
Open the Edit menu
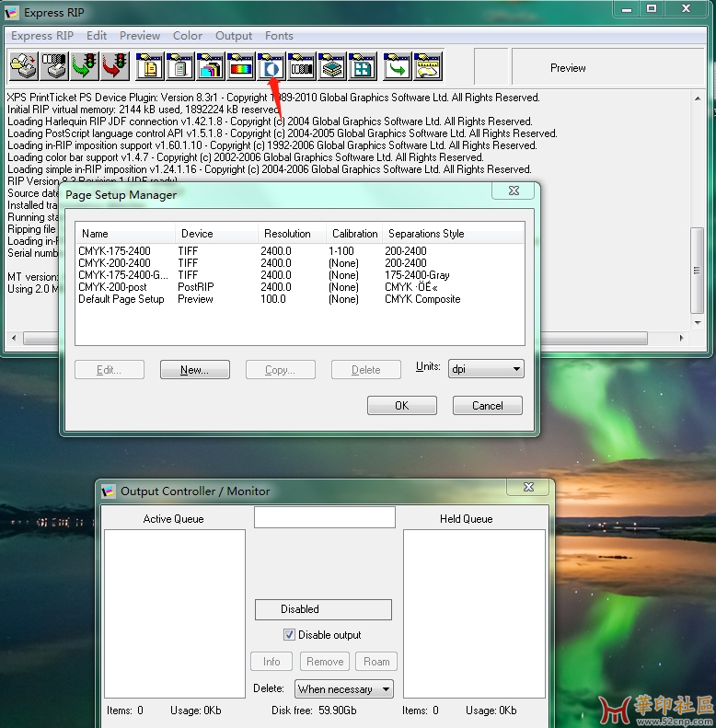point(97,36)
